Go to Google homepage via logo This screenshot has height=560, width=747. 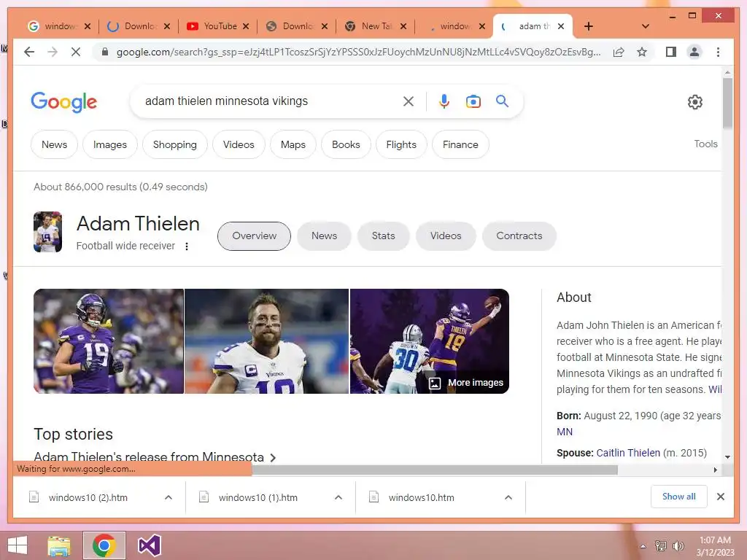click(x=64, y=102)
